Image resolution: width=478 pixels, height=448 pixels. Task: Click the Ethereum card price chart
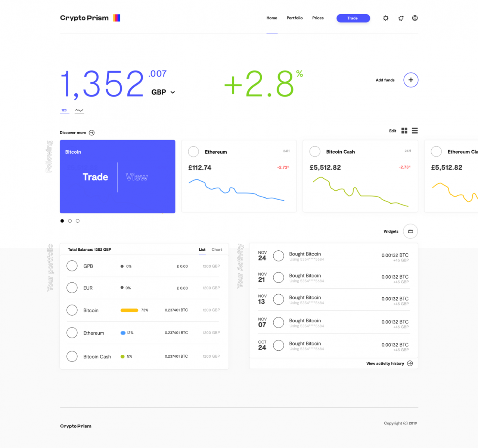pyautogui.click(x=236, y=190)
